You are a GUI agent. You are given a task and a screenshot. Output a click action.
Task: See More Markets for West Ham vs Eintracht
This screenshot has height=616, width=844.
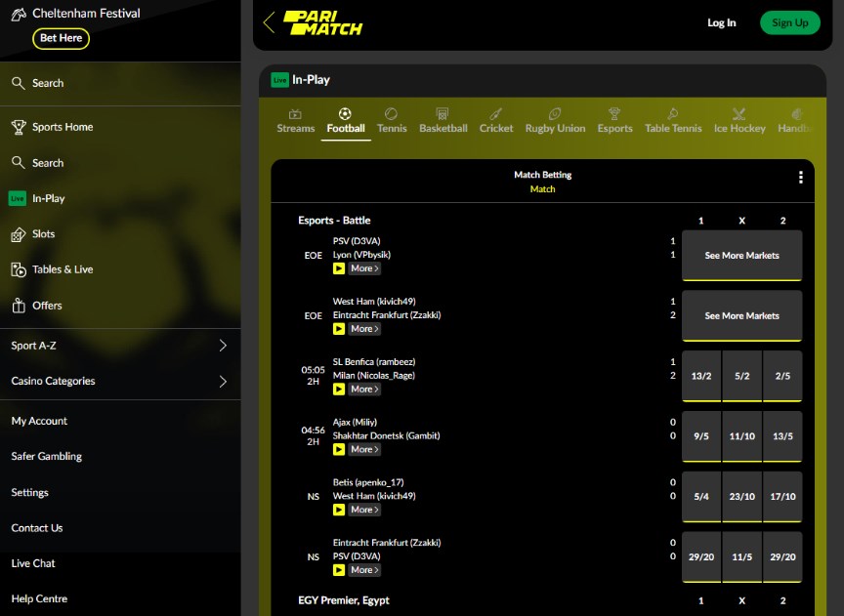point(741,315)
